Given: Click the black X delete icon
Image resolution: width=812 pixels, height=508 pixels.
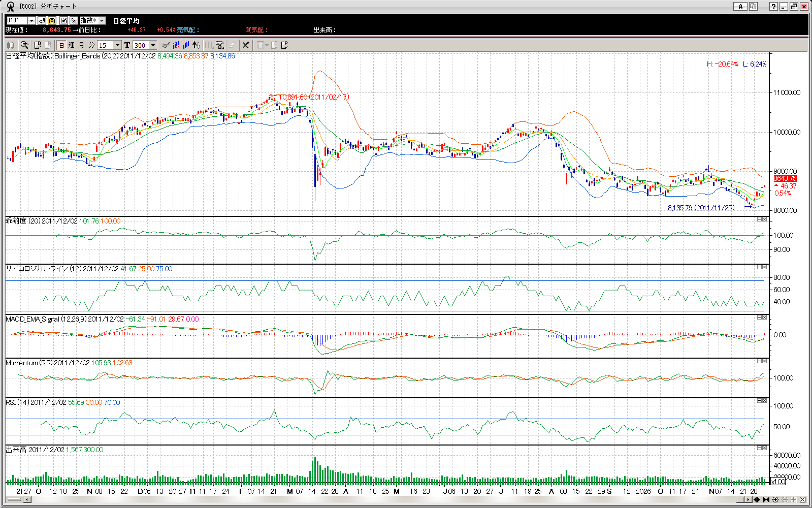Looking at the screenshot, I should point(246,45).
